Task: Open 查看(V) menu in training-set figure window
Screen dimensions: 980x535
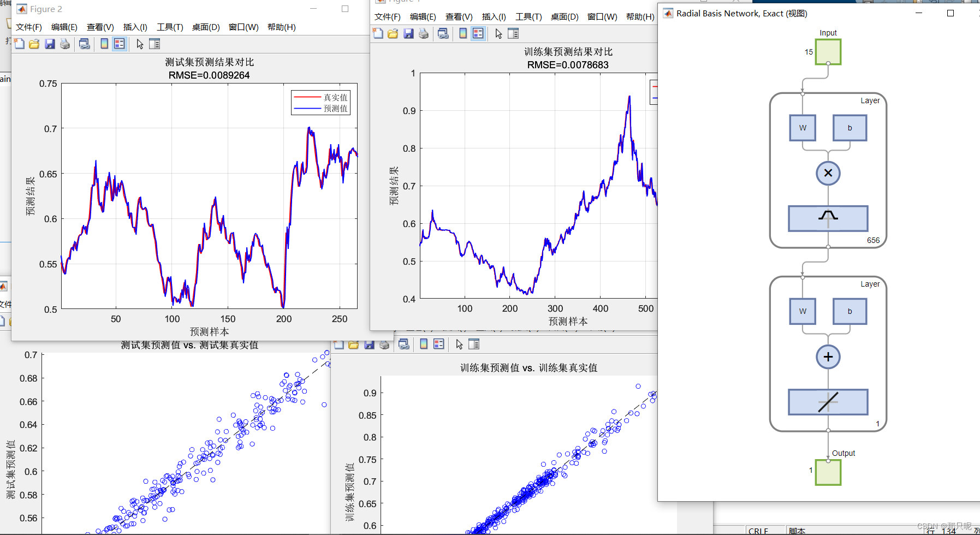Action: (459, 17)
